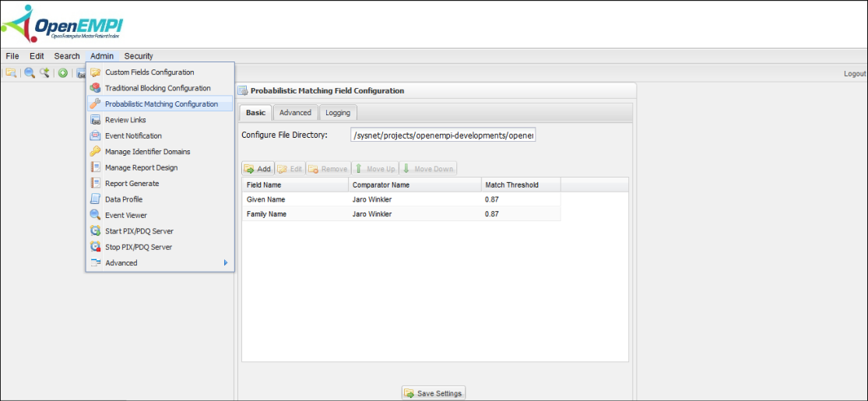Select the Given Name row cell

click(295, 199)
